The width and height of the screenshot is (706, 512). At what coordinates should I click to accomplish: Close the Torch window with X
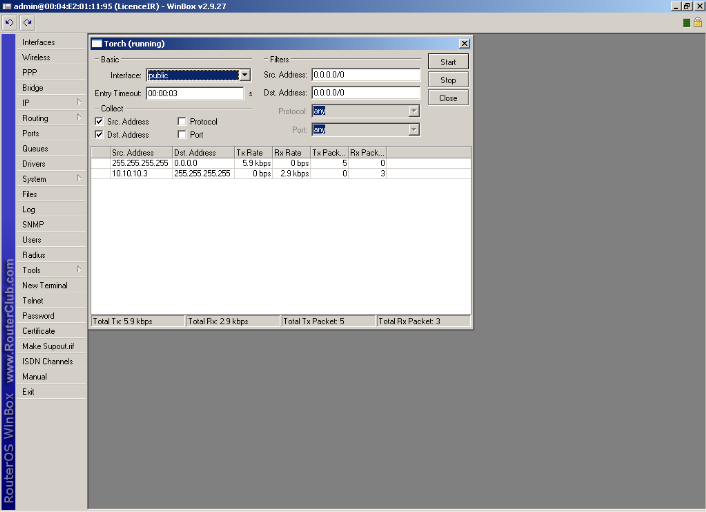(x=464, y=44)
